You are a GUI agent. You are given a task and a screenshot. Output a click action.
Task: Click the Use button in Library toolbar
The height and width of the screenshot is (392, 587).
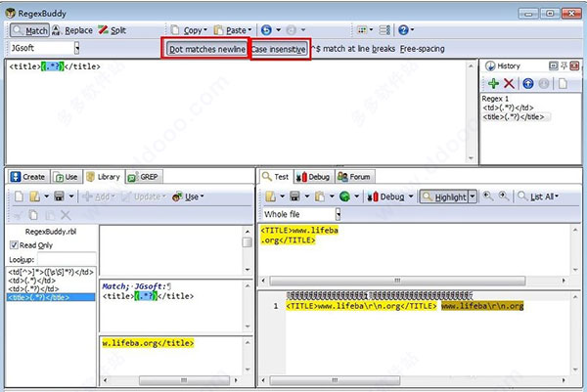(188, 196)
